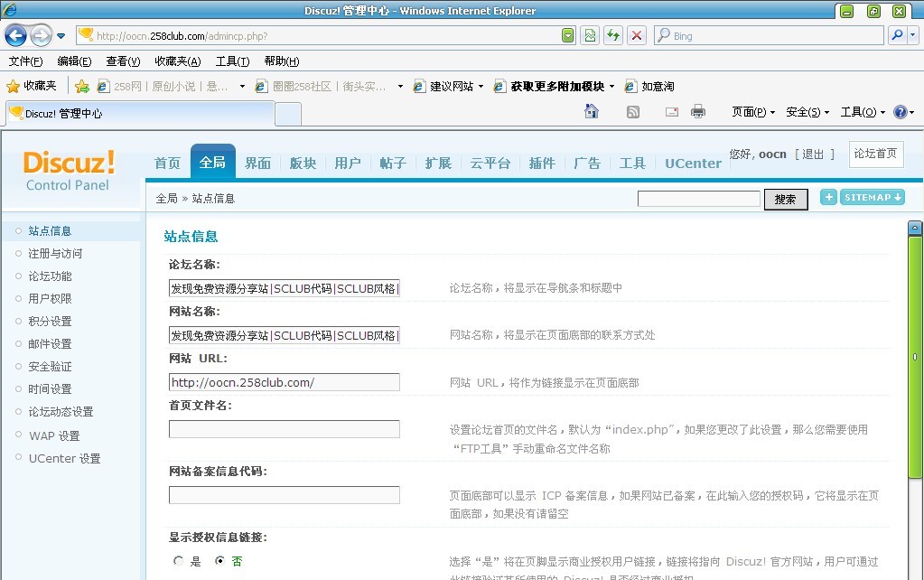
Task: Click the compatibility view icon
Action: click(x=590, y=35)
